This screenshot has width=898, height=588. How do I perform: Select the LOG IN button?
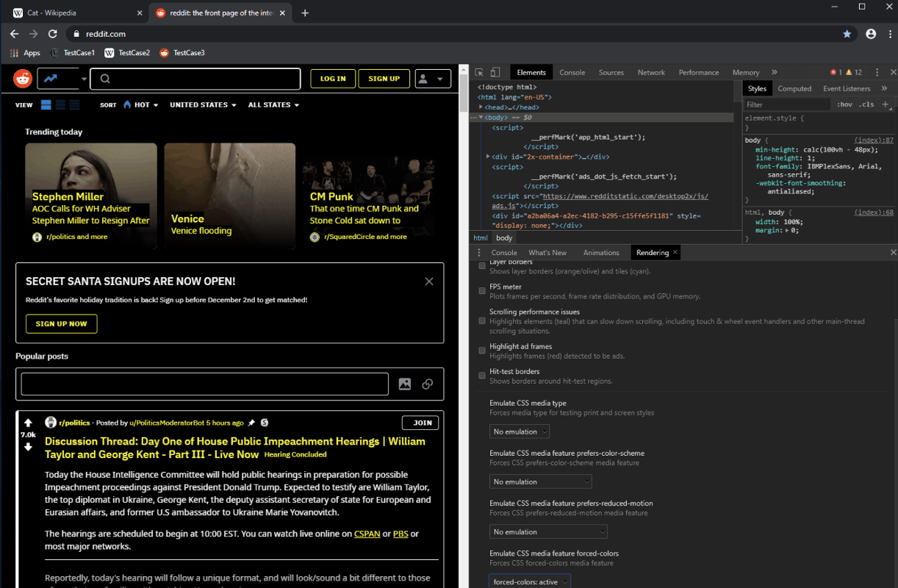tap(333, 79)
